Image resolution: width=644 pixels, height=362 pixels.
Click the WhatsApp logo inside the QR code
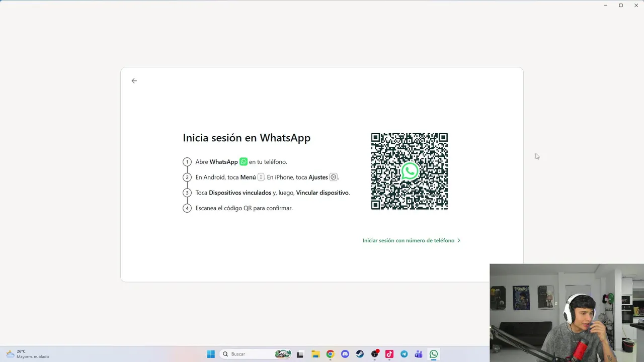[410, 171]
